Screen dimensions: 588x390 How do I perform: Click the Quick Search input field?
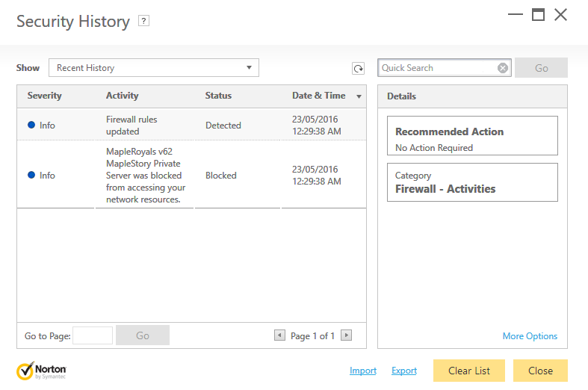[x=437, y=68]
